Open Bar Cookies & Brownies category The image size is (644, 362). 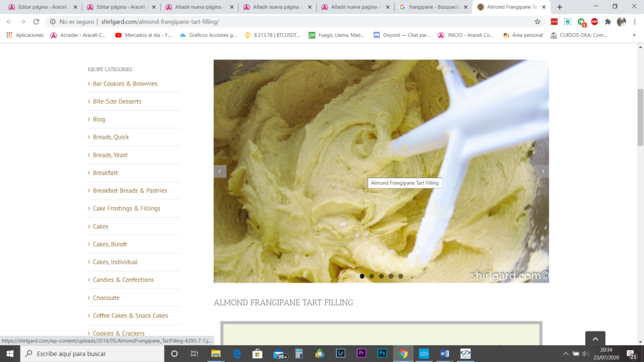(x=125, y=84)
